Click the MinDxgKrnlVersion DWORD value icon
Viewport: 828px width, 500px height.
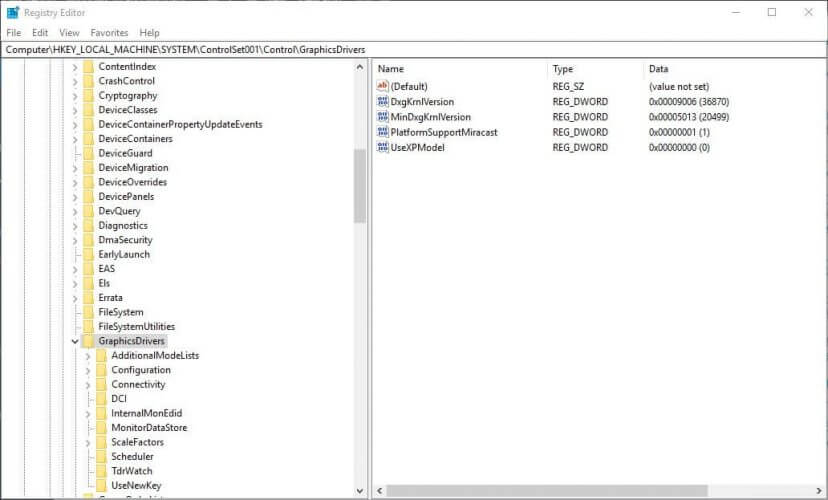[382, 117]
